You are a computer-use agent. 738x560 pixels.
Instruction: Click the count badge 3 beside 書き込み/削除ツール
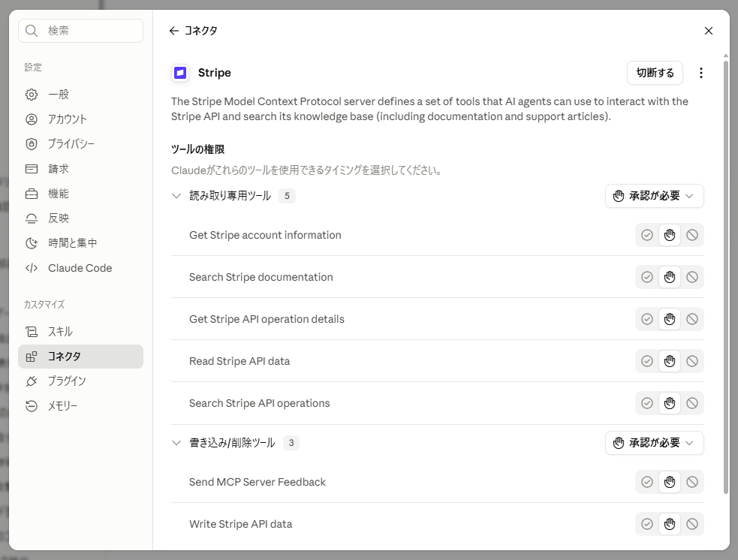[x=291, y=443]
